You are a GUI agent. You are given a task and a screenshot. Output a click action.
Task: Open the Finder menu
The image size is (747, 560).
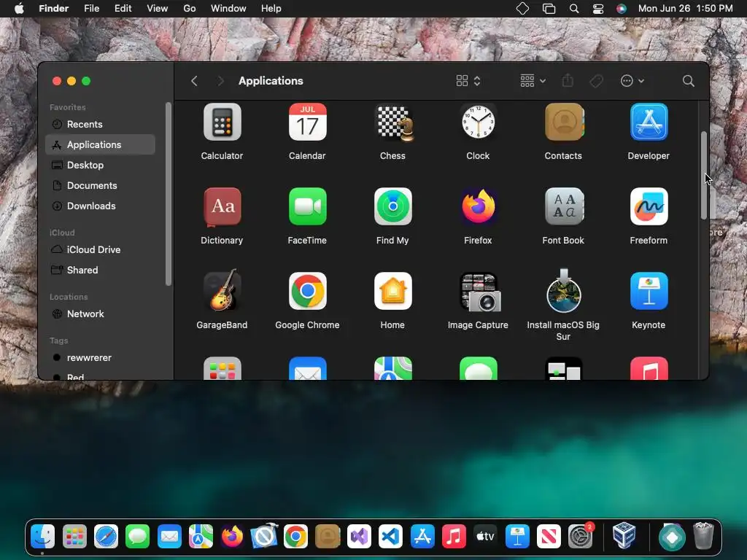coord(53,9)
